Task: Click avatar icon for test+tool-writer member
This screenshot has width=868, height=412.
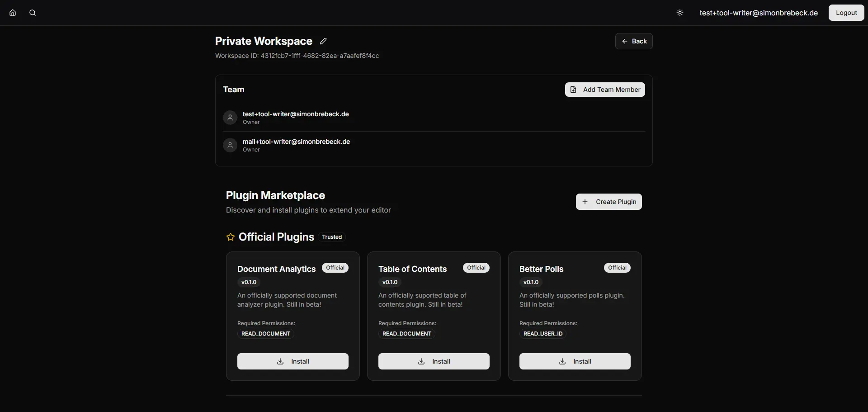Action: (230, 118)
